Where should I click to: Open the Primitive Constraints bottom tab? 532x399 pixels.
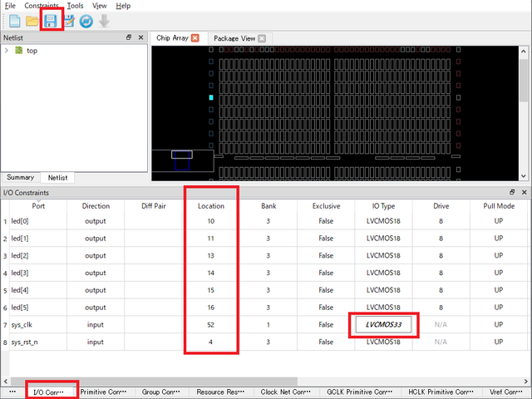click(103, 392)
